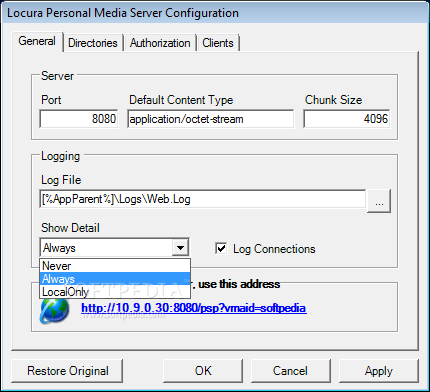Viewport: 430px width, 392px height.
Task: Click the Restore Original button
Action: click(x=68, y=371)
